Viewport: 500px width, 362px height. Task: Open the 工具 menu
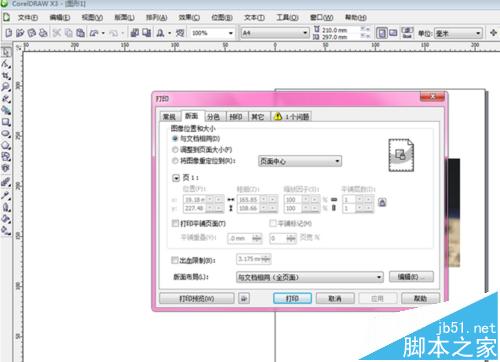287,17
